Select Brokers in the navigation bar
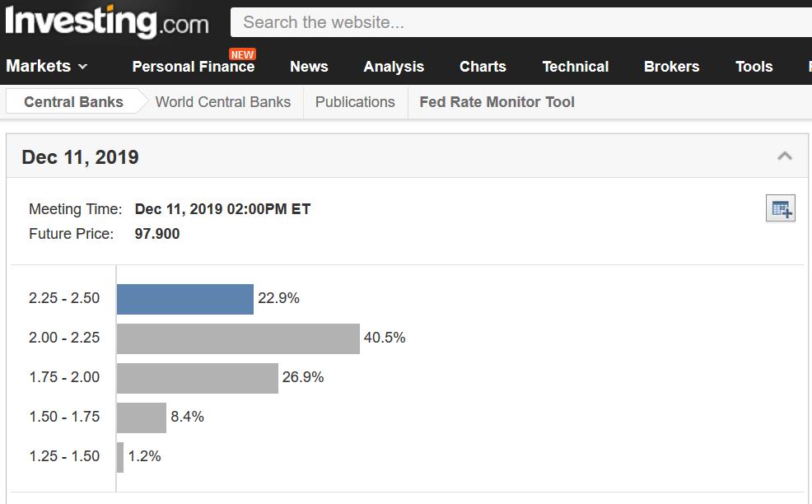The image size is (812, 504). click(x=671, y=67)
